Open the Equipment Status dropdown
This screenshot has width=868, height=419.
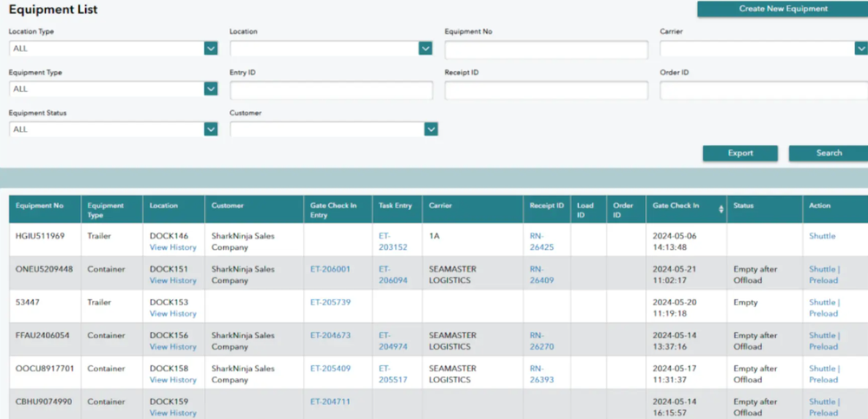[x=113, y=129]
